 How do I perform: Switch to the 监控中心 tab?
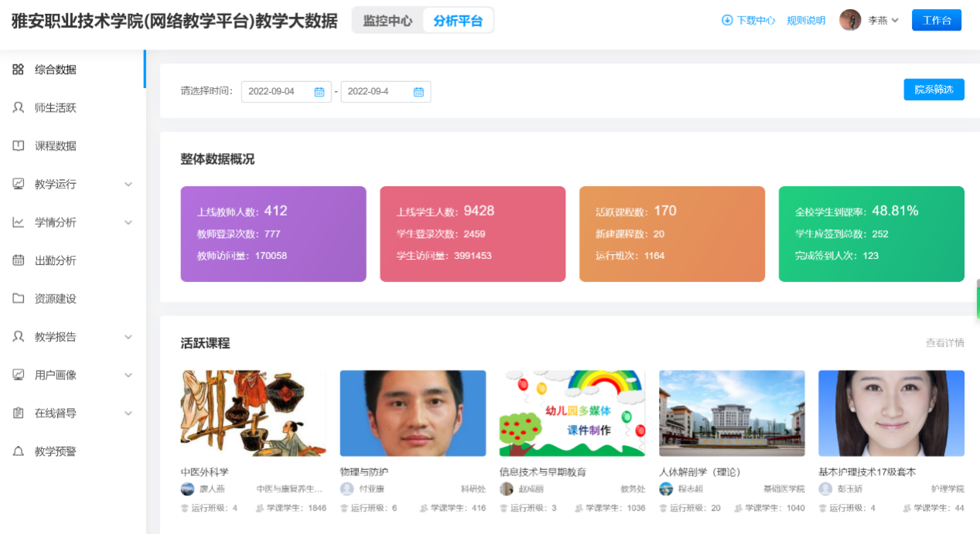click(388, 21)
